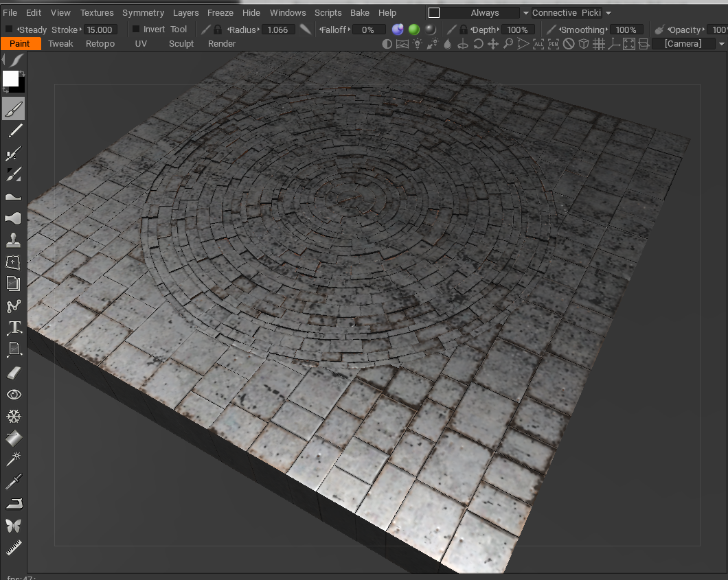Select the Text tool

[14, 327]
